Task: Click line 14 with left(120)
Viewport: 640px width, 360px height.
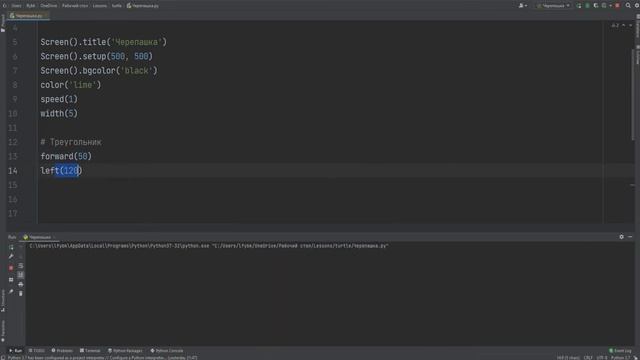Action: pyautogui.click(x=61, y=171)
